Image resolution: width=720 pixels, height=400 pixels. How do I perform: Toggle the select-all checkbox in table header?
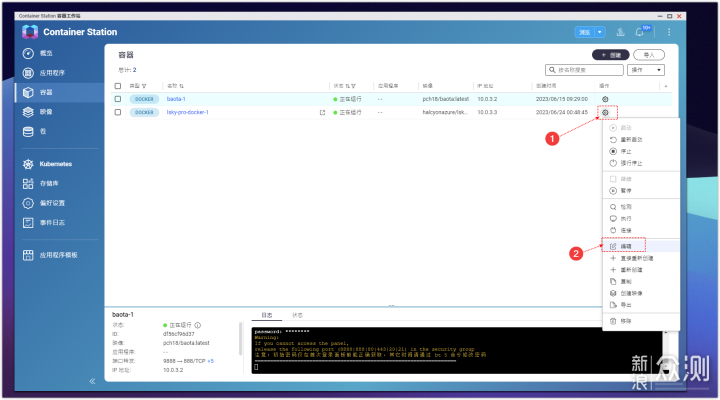[x=118, y=86]
